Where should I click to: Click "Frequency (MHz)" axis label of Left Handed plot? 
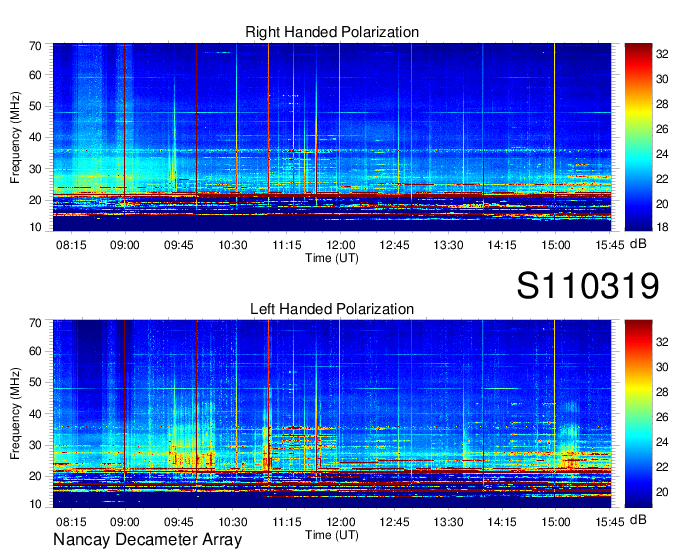click(x=15, y=414)
